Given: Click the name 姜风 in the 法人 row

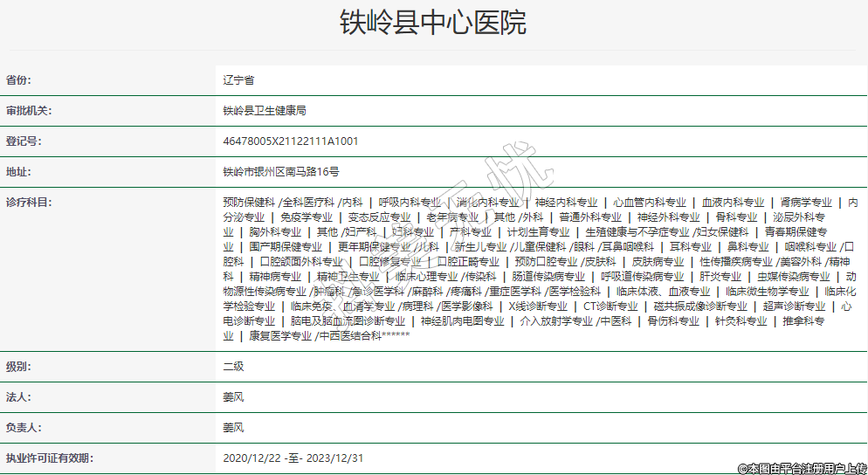Looking at the screenshot, I should click(x=233, y=397).
